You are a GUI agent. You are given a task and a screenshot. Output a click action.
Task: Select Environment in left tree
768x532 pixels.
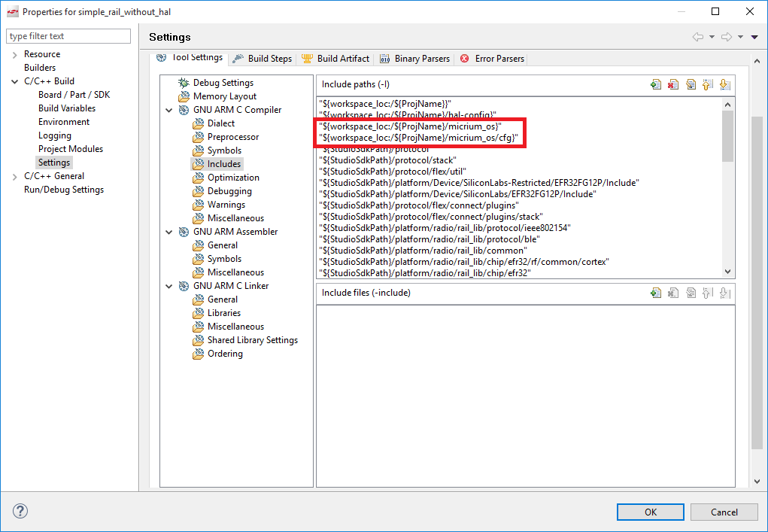click(x=64, y=122)
